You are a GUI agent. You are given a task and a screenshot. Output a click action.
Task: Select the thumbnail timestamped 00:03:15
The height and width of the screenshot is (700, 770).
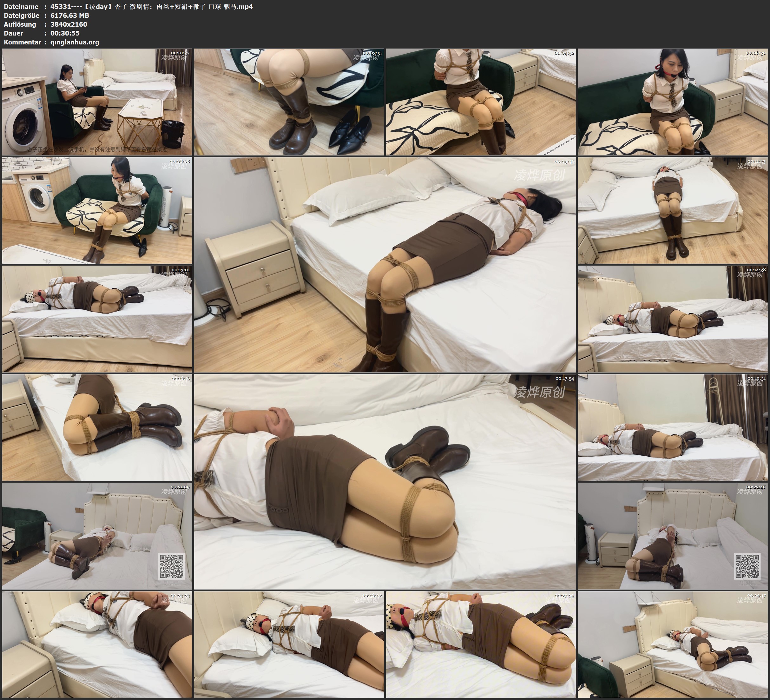click(x=289, y=102)
